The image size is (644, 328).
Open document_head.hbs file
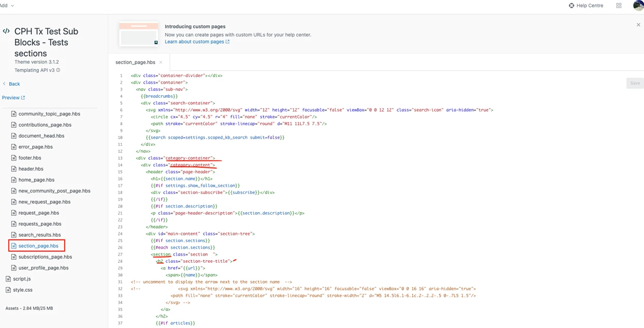coord(41,136)
